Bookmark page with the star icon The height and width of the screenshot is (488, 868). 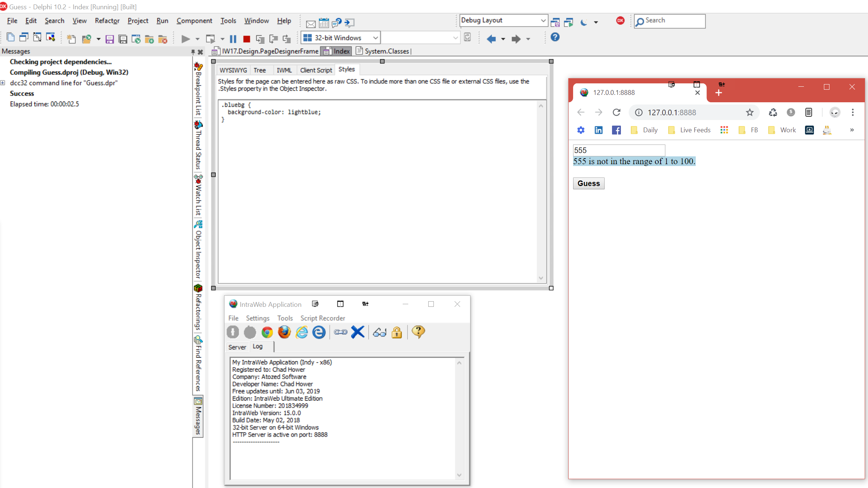(x=749, y=112)
